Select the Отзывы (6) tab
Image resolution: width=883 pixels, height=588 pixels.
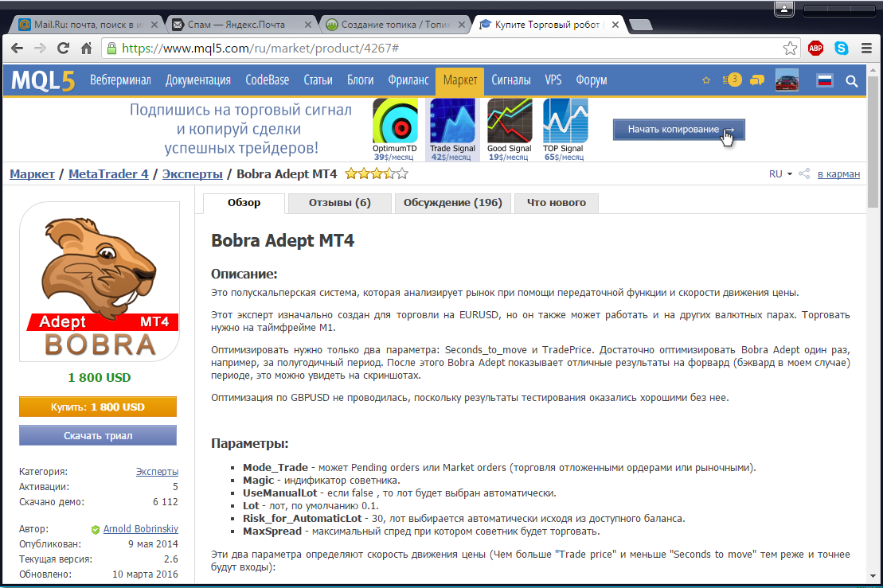(x=339, y=203)
